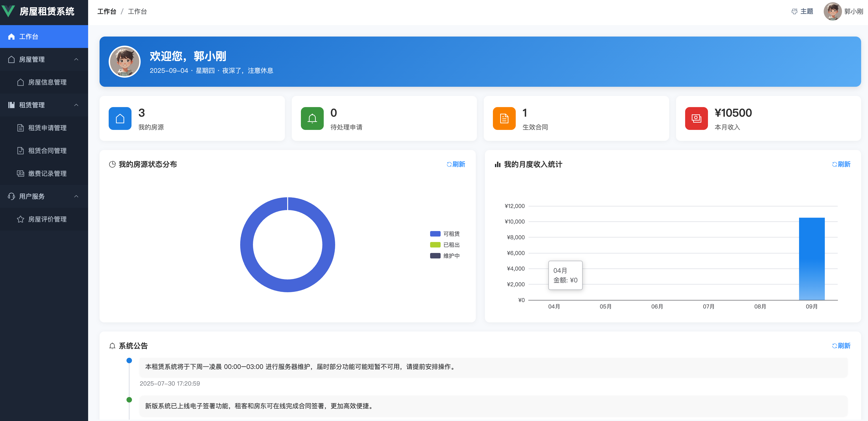Click the red money icon for 本月收入
The width and height of the screenshot is (868, 421).
696,118
